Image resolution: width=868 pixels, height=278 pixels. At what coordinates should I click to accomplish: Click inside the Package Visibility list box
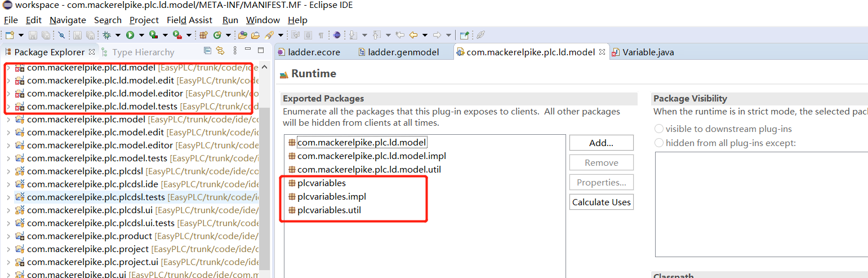pos(762,204)
